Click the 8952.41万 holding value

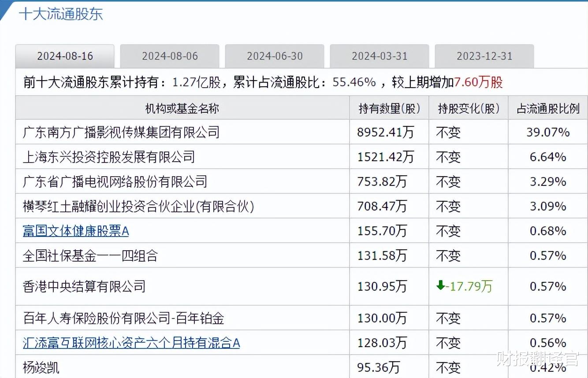click(x=386, y=132)
